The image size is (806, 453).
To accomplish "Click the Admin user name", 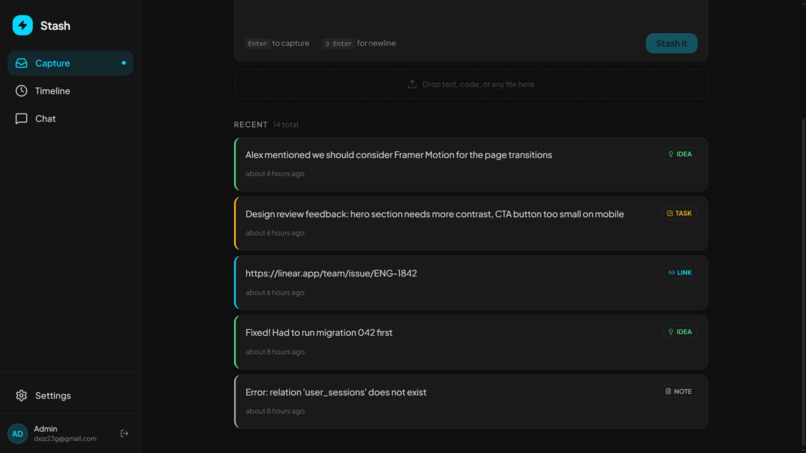I will click(45, 429).
